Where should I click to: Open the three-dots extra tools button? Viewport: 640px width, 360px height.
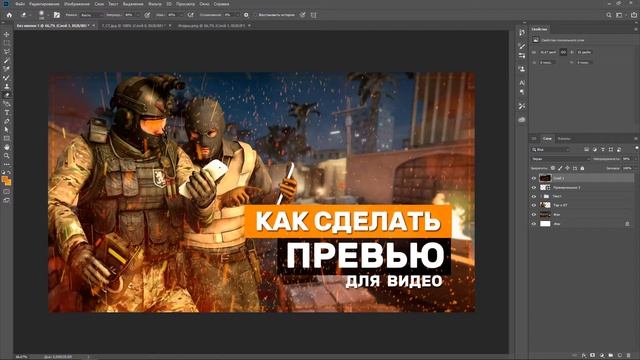pyautogui.click(x=7, y=164)
